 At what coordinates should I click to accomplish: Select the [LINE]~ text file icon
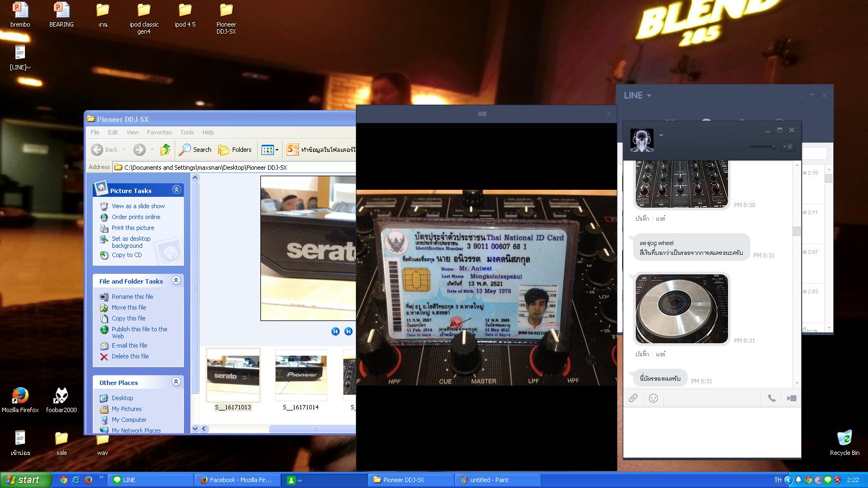click(20, 57)
